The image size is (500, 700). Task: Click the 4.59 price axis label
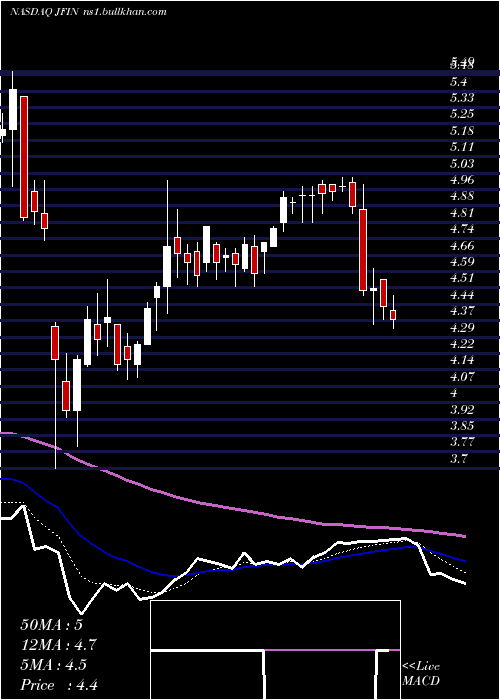[462, 262]
